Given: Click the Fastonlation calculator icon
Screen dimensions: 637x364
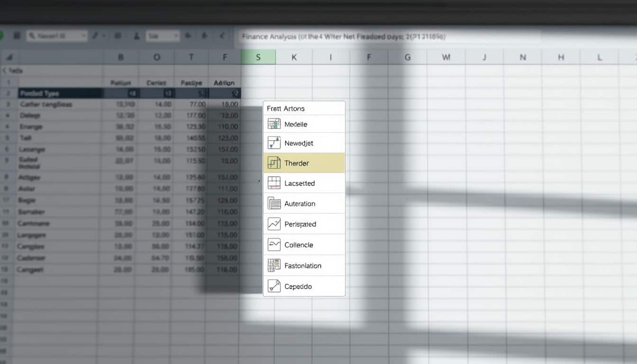Looking at the screenshot, I should tap(273, 265).
